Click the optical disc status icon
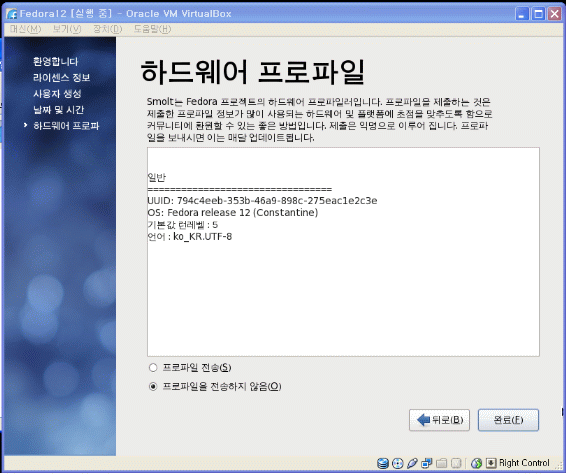Screen dimensions: 567x474 pyautogui.click(x=397, y=463)
